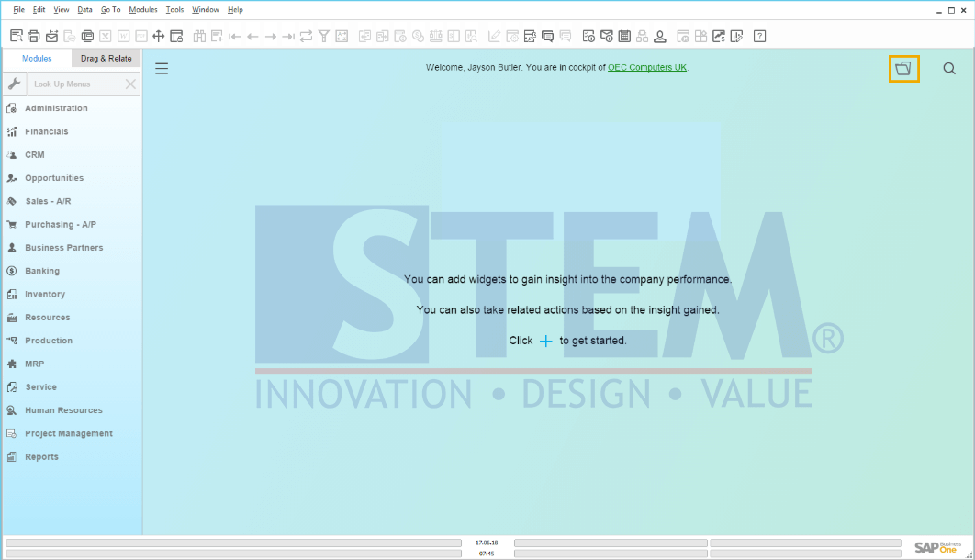Open the cockpit search magnifier
Image resolution: width=975 pixels, height=560 pixels.
(949, 68)
